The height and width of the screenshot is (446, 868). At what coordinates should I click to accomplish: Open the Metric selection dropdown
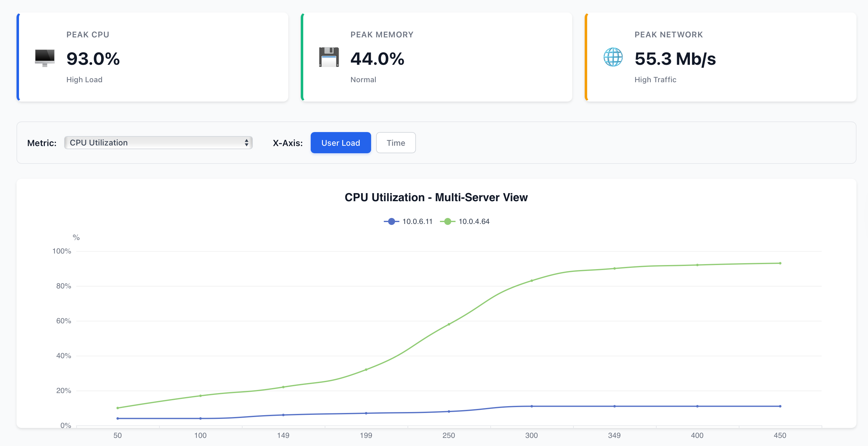(158, 143)
